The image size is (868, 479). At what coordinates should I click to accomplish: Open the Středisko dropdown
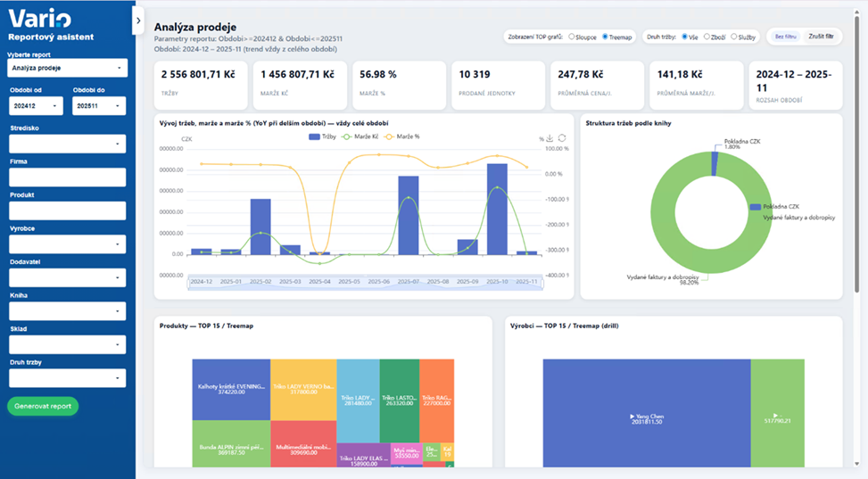point(67,142)
